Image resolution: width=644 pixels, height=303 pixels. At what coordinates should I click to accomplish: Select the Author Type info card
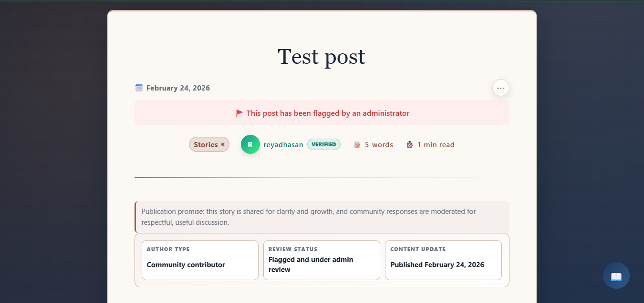coord(200,260)
